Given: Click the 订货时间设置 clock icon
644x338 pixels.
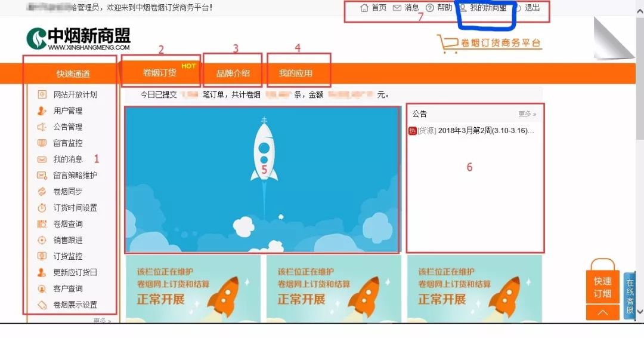Looking at the screenshot, I should click(x=42, y=208).
